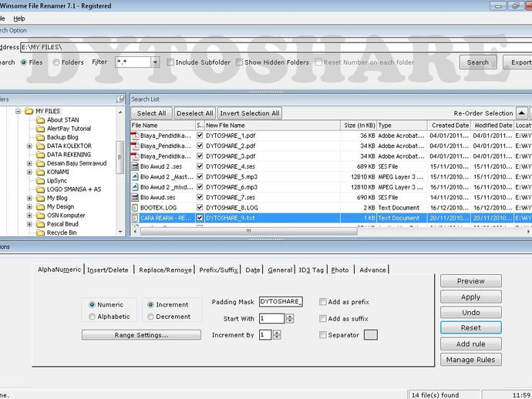
Task: Switch to the Replace/Remove tab
Action: [x=165, y=270]
